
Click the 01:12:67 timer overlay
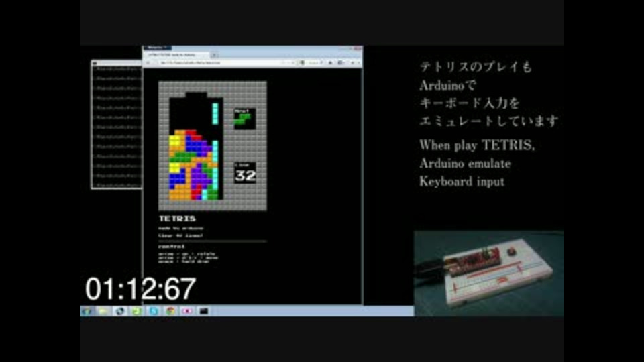[x=141, y=289]
